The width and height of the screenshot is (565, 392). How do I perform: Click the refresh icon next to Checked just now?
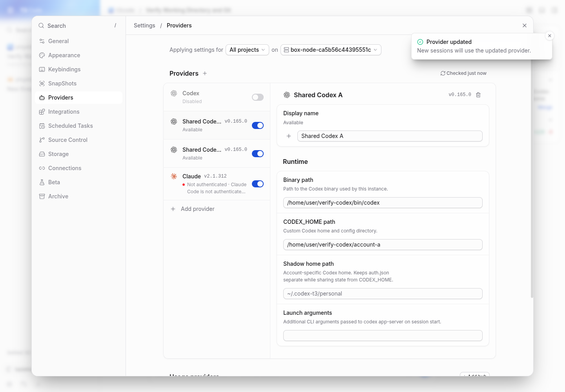[x=443, y=73]
